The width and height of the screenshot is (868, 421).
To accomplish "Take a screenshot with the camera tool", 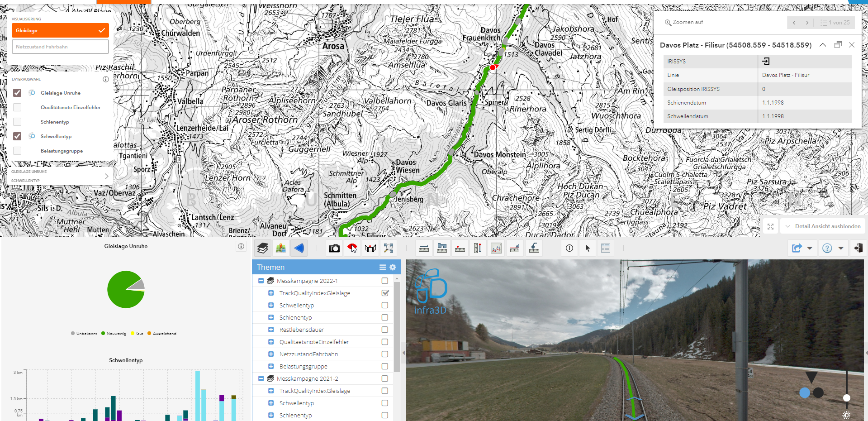I will pyautogui.click(x=334, y=248).
